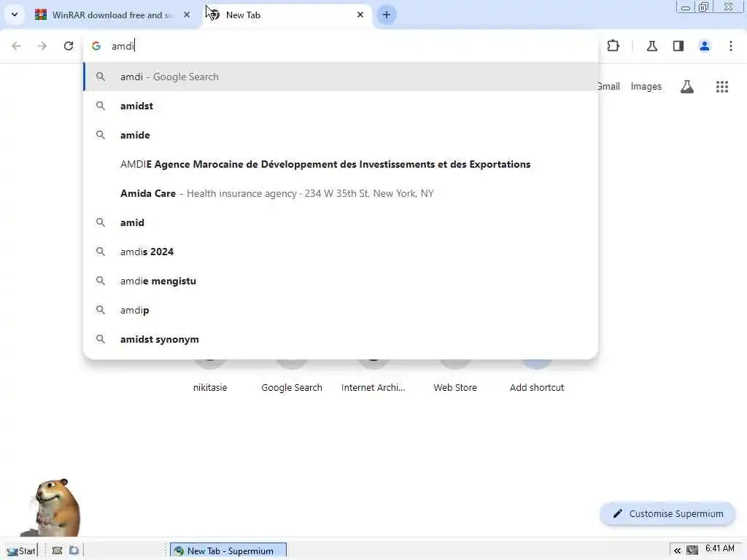Select the Amida Care suggestion

coord(341,193)
